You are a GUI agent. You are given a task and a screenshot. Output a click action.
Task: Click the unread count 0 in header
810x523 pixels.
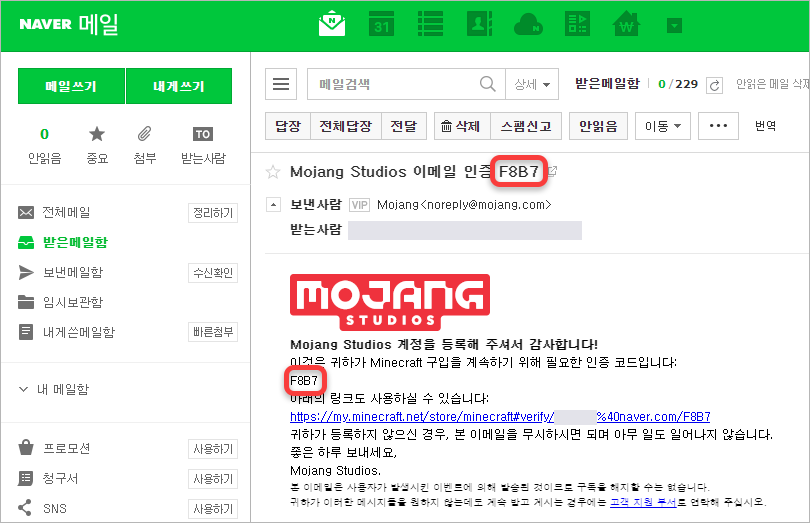pos(662,84)
